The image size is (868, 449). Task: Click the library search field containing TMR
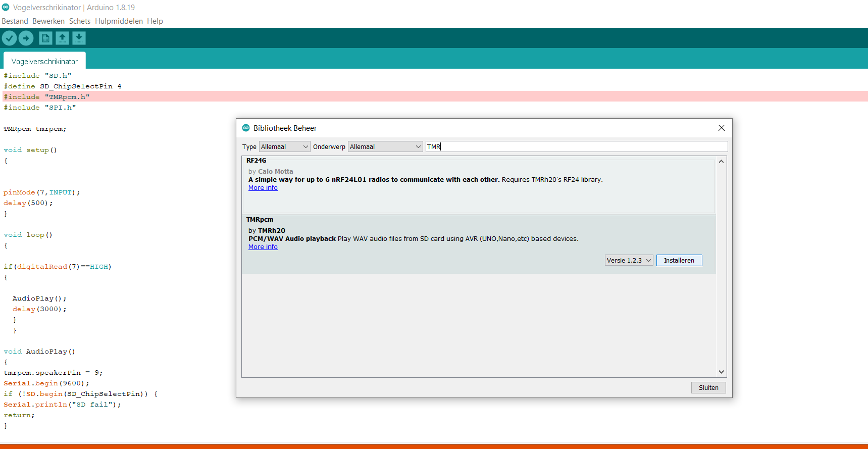577,146
